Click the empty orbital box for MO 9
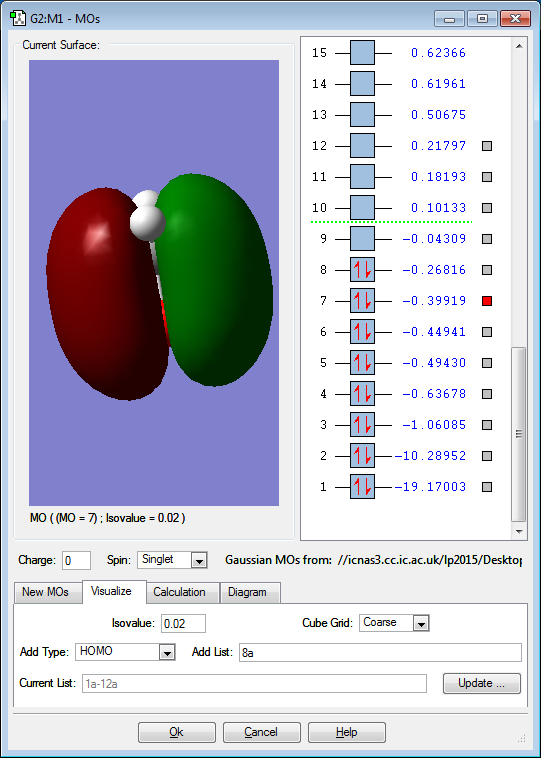Viewport: 541px width, 758px height. [362, 239]
